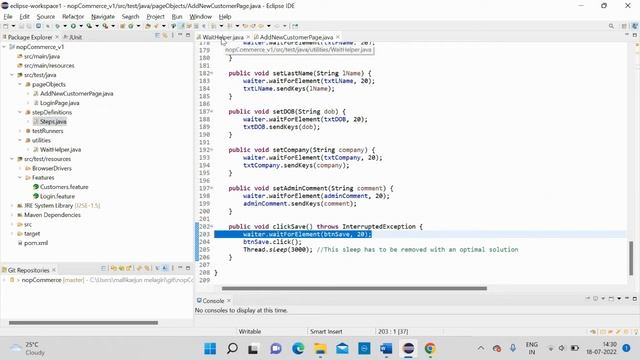
Task: Select Steps.java in Package Explorer
Action: 53,122
